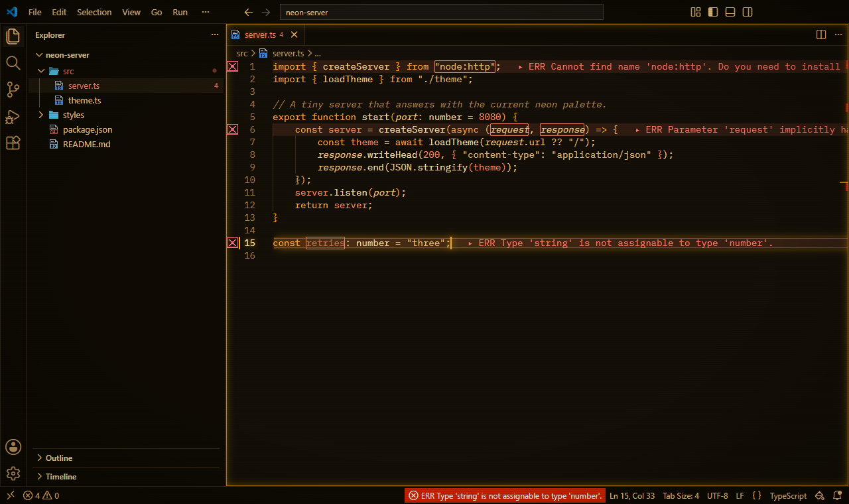This screenshot has height=504, width=849.
Task: Expand the styles folder
Action: point(41,115)
